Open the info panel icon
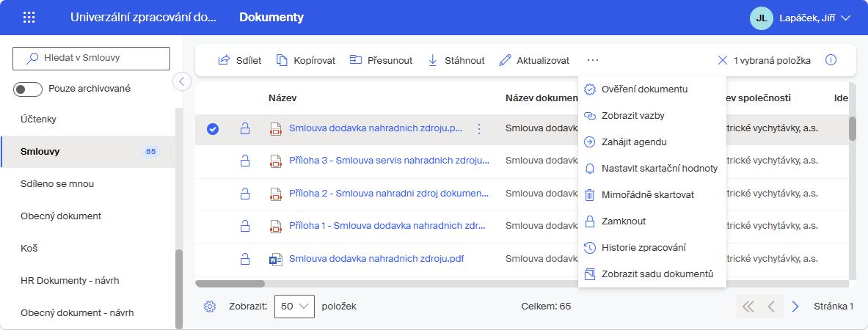This screenshot has height=330, width=868. (x=831, y=60)
